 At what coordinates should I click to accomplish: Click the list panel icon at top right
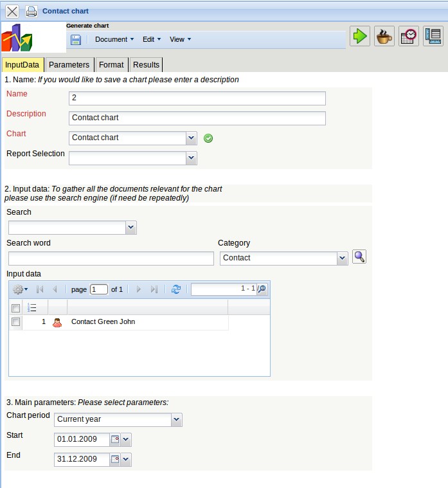[x=433, y=36]
